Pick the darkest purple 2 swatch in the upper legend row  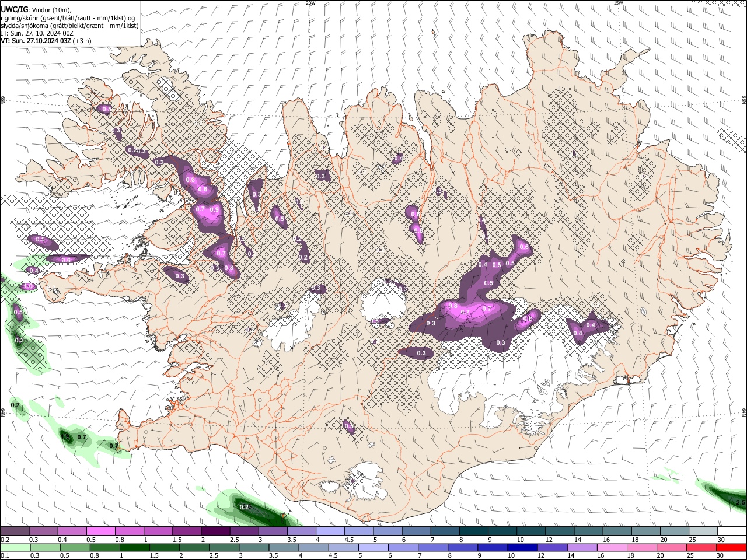pos(215,531)
